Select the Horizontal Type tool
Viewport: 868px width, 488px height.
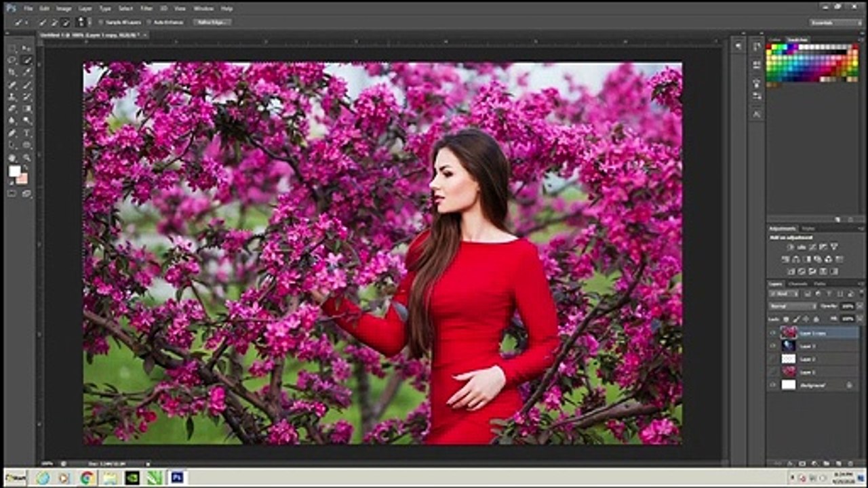click(27, 133)
